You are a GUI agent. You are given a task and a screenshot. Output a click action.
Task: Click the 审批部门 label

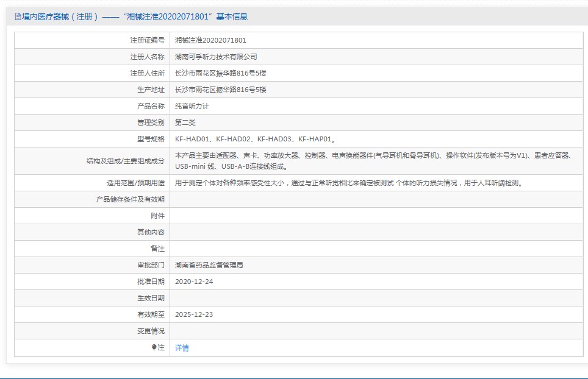point(151,265)
